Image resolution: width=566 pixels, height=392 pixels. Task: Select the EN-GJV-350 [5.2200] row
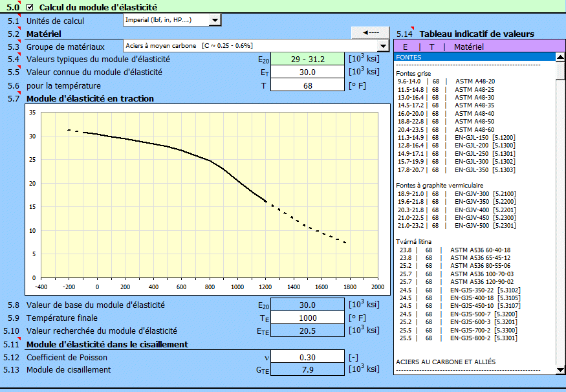[475, 202]
